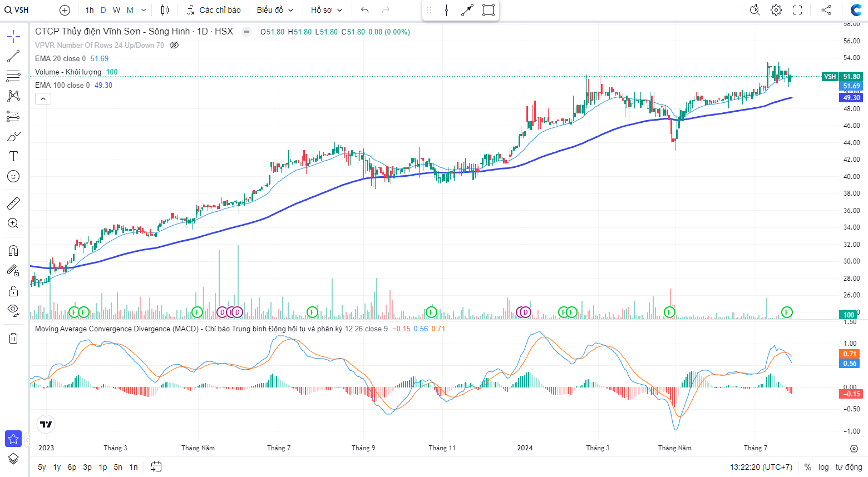Select the brush drawing tool
The width and height of the screenshot is (868, 477).
(x=13, y=136)
